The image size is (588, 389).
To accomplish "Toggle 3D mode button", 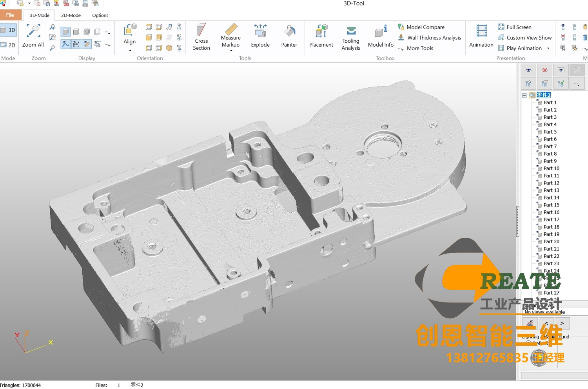I will [x=8, y=30].
